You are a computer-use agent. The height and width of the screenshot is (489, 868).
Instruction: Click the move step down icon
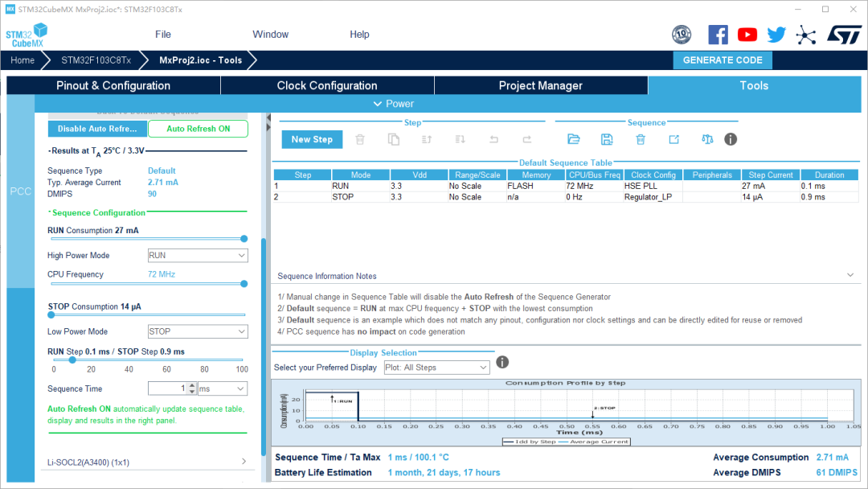coord(460,140)
